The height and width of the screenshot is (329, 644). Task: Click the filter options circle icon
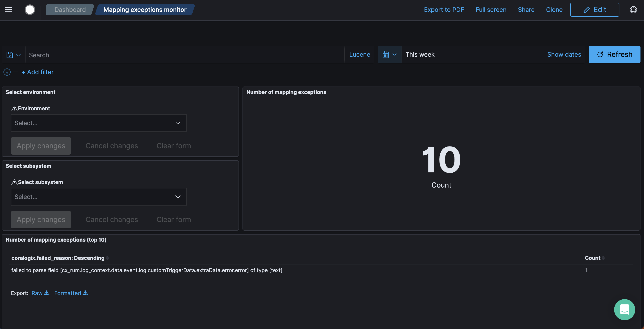pyautogui.click(x=7, y=72)
